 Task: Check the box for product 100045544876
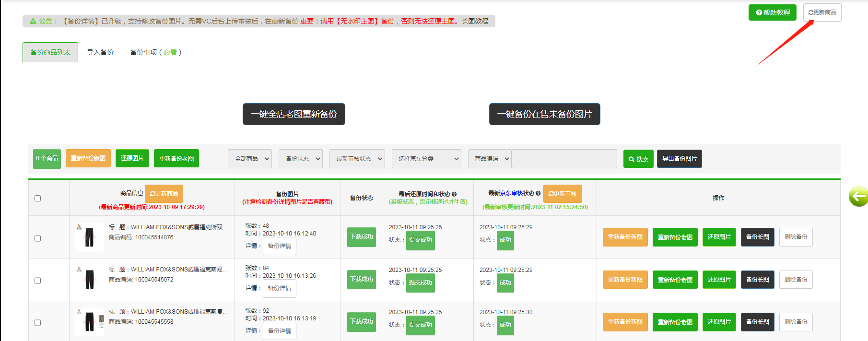pos(38,238)
